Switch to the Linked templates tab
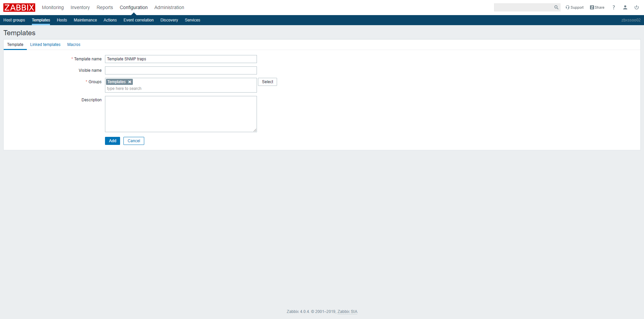 45,45
